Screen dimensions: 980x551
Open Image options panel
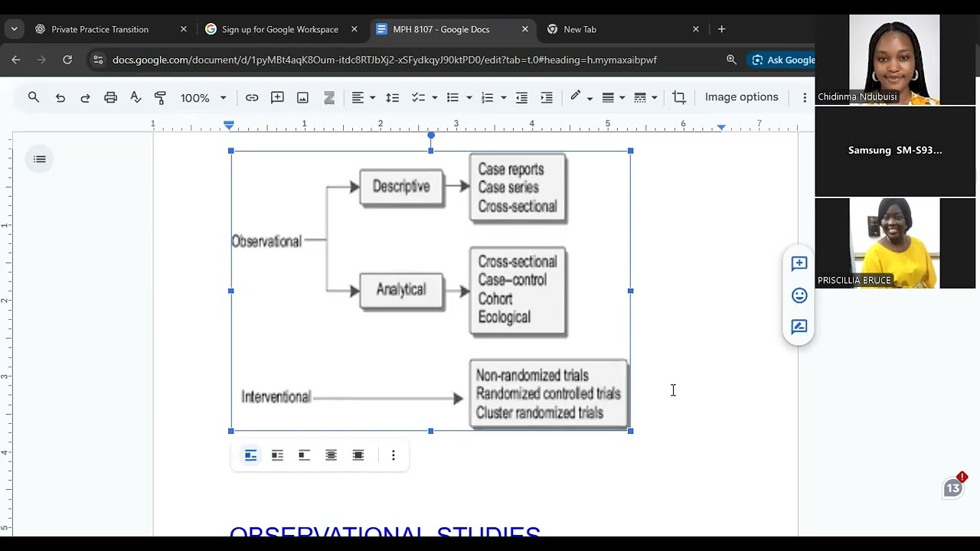tap(741, 97)
